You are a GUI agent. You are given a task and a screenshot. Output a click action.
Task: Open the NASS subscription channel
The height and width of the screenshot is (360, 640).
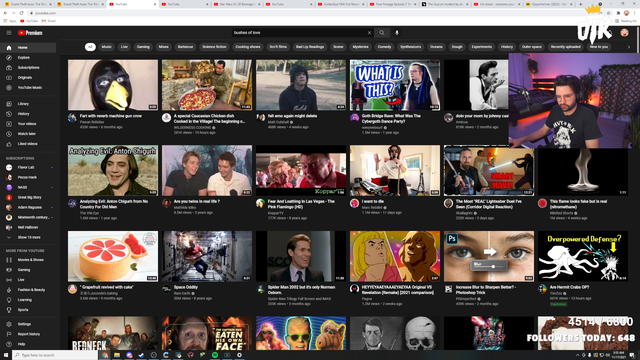point(28,187)
